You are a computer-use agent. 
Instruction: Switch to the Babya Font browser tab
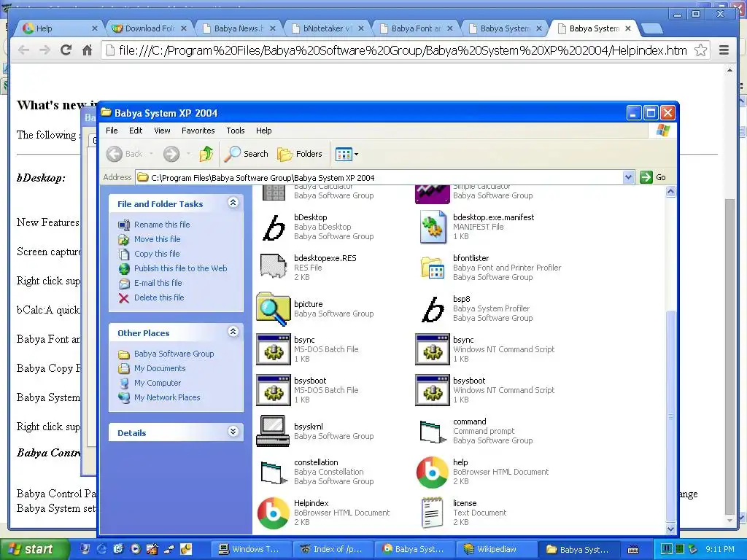[415, 28]
